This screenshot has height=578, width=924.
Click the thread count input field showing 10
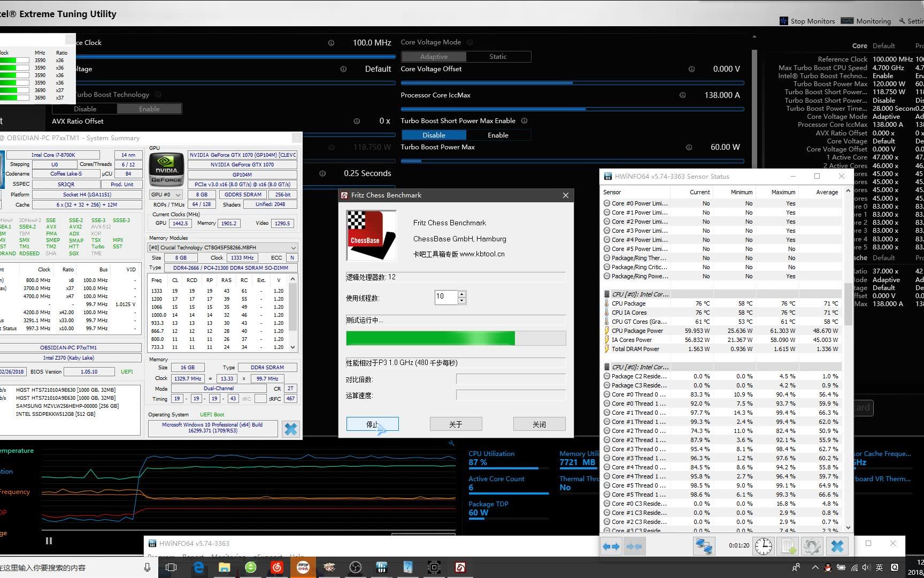(446, 297)
